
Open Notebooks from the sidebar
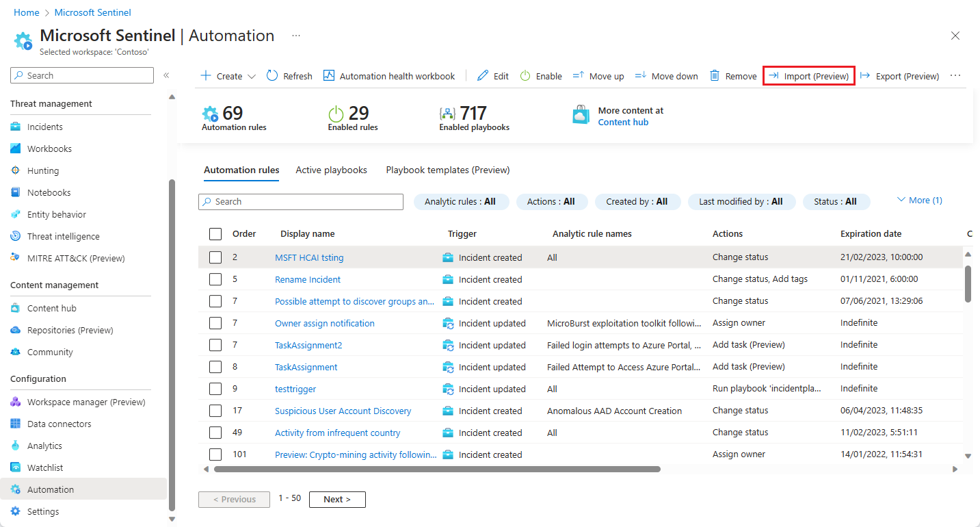(49, 192)
